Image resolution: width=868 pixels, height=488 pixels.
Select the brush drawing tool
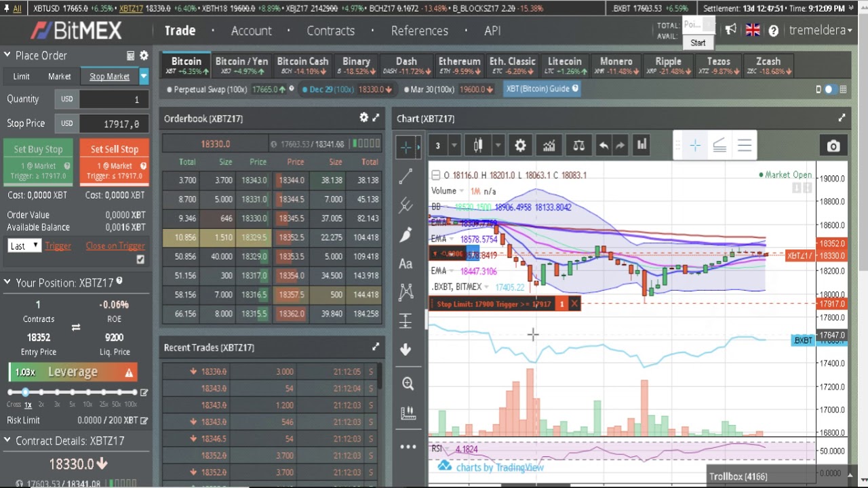[406, 235]
